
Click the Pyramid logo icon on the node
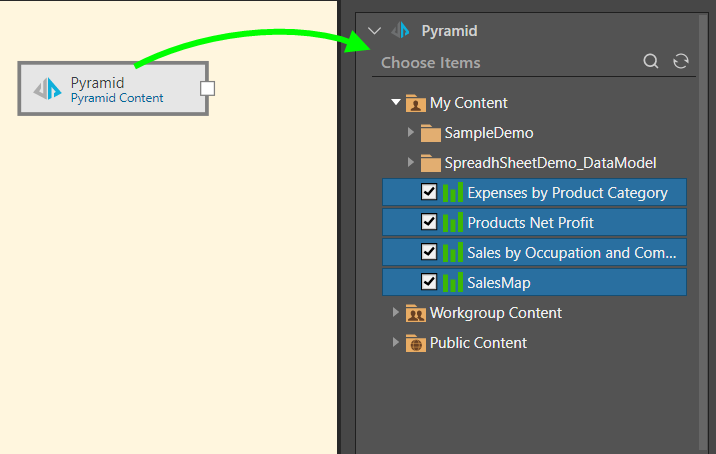point(48,90)
